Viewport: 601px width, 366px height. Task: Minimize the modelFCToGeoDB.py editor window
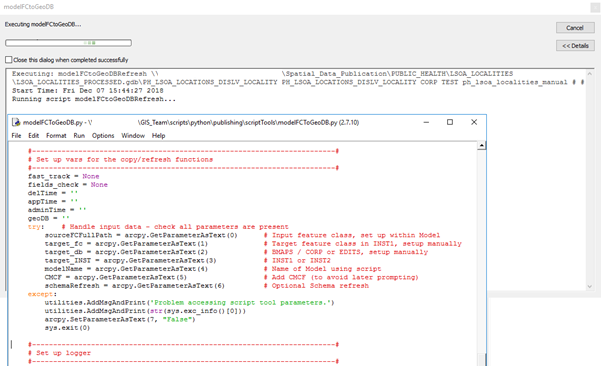click(x=426, y=122)
